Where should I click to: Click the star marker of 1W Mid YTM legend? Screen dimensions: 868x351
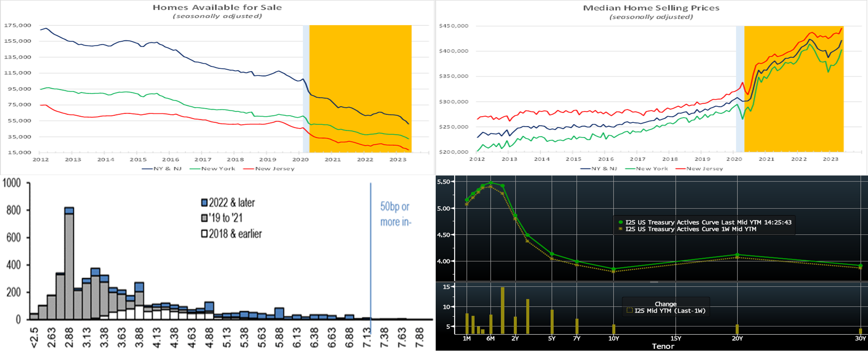(621, 229)
